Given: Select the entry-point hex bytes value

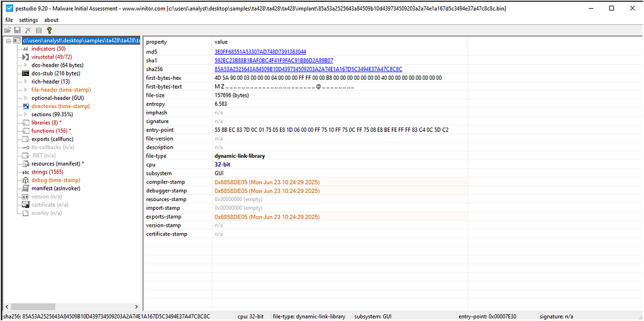Looking at the screenshot, I should (331, 129).
